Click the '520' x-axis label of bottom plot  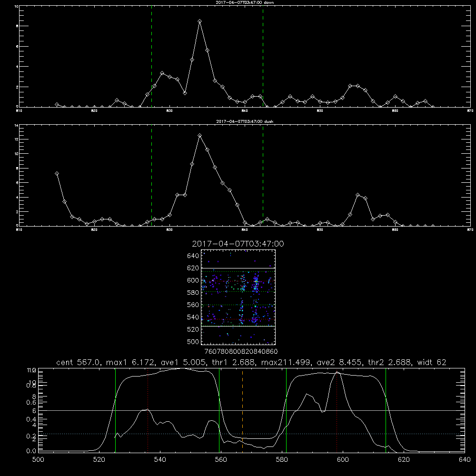point(99,460)
